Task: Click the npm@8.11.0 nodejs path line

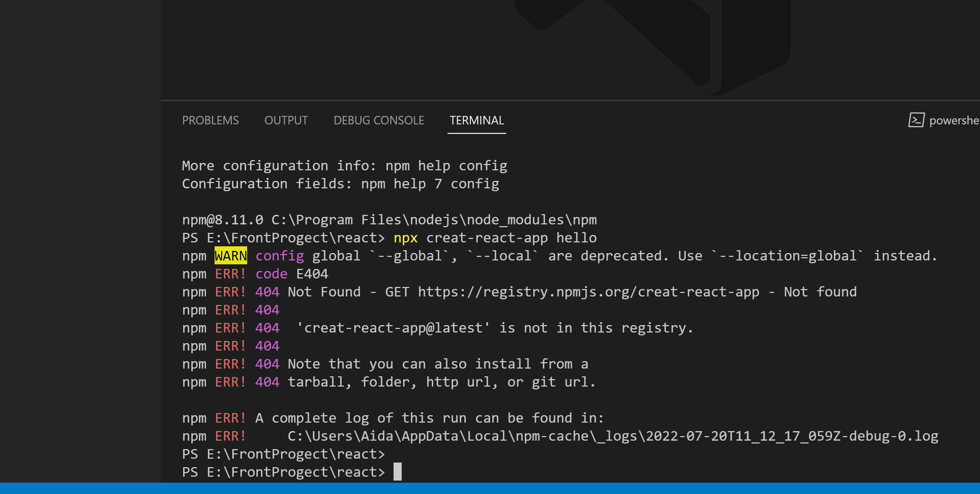Action: (x=389, y=220)
